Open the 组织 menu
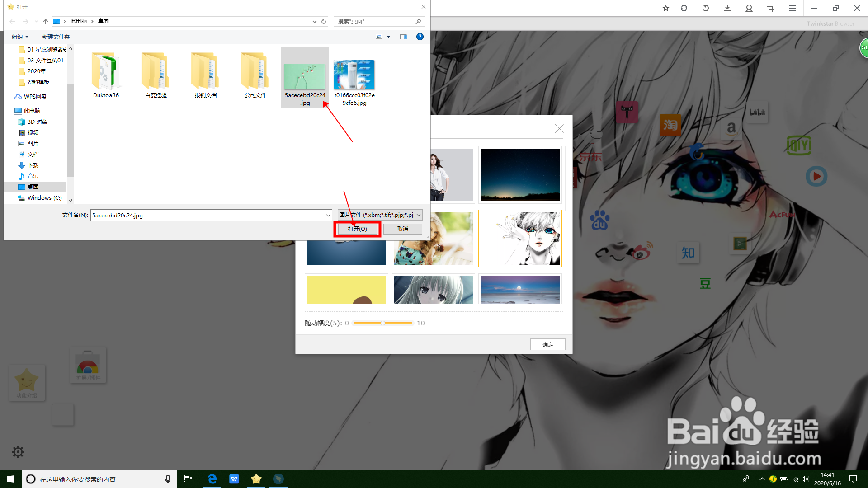Viewport: 868px width, 488px height. [20, 37]
